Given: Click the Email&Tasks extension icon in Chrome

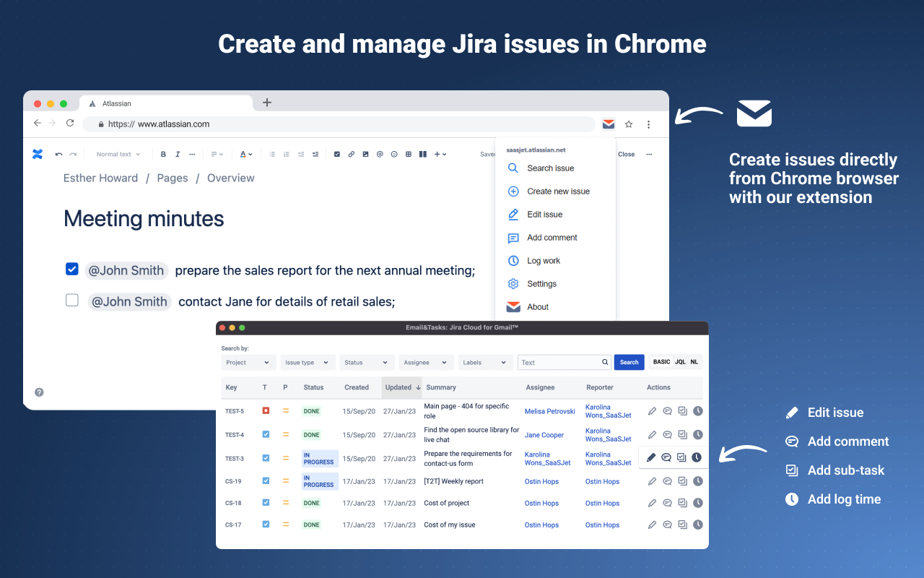Looking at the screenshot, I should click(609, 124).
